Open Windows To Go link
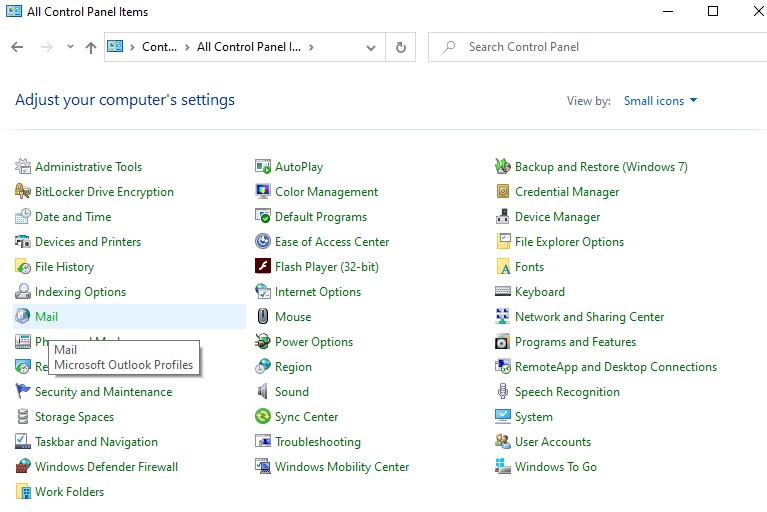This screenshot has height=512, width=767. 556,467
